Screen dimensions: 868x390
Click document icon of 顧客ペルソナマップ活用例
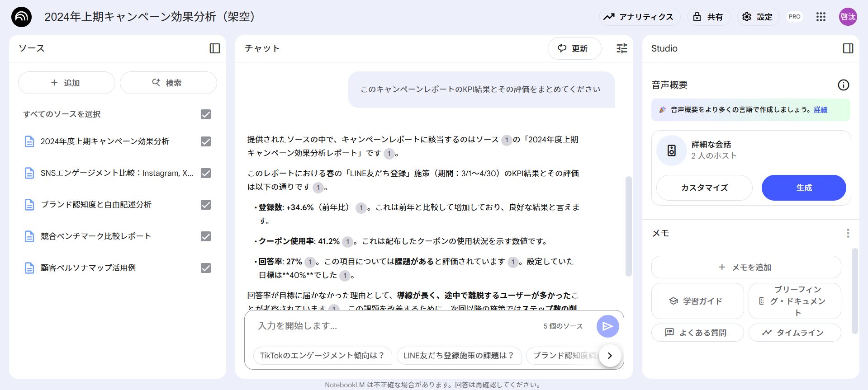point(29,268)
